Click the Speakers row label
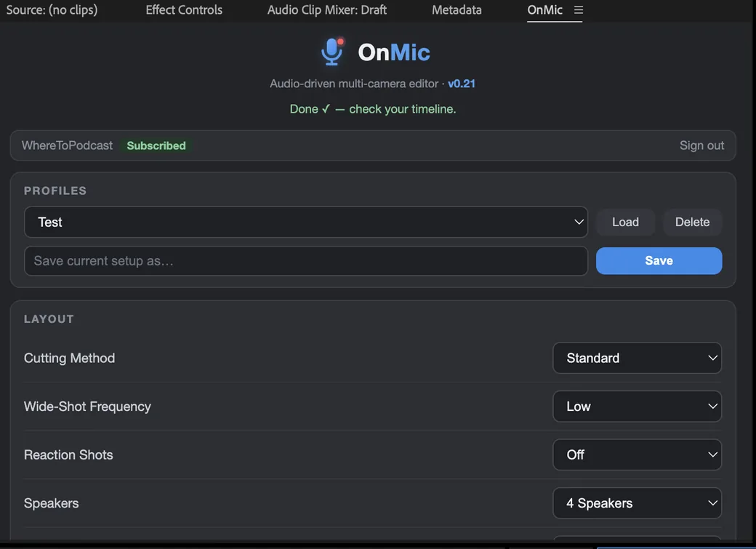 [x=51, y=503]
